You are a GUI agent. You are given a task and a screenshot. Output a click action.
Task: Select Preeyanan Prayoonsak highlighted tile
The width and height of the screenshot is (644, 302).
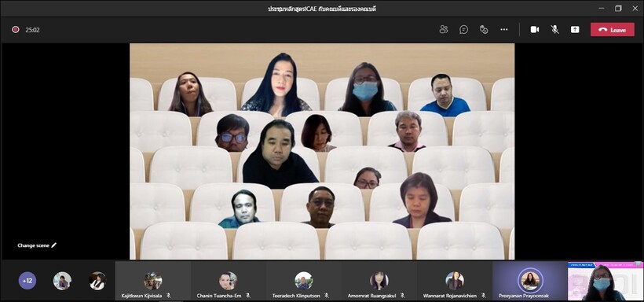pos(530,281)
